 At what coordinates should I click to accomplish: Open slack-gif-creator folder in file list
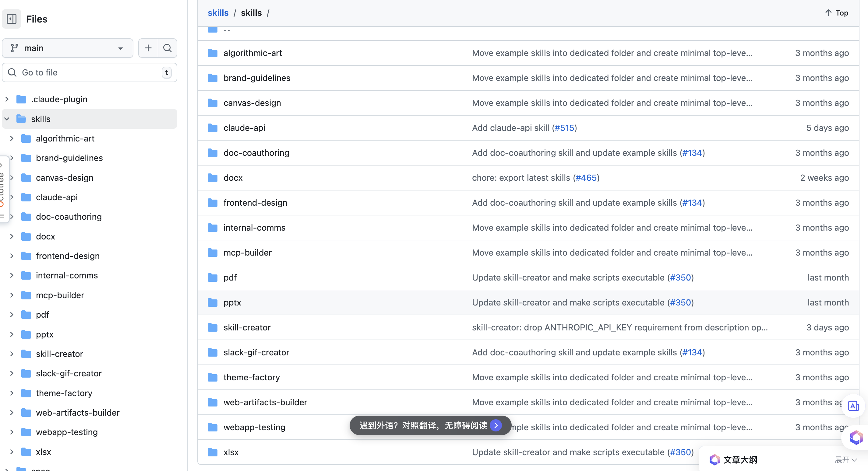click(256, 352)
